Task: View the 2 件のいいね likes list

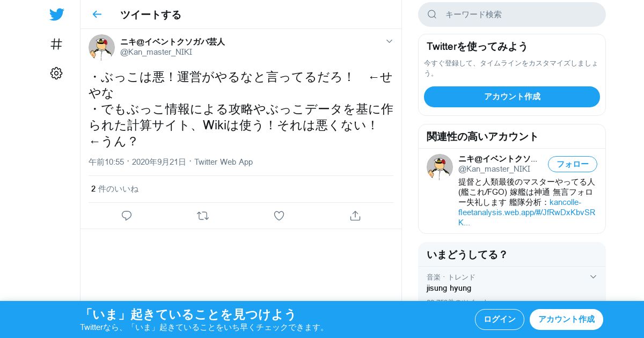Action: tap(115, 189)
